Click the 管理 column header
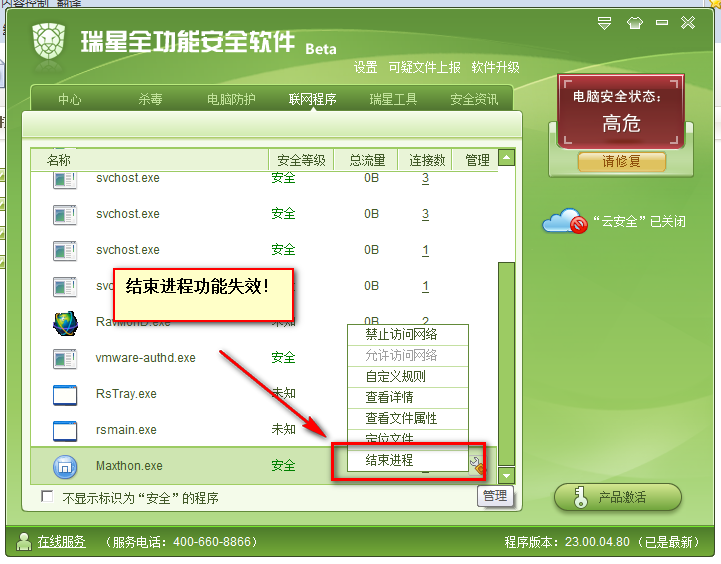This screenshot has height=564, width=721. point(477,160)
